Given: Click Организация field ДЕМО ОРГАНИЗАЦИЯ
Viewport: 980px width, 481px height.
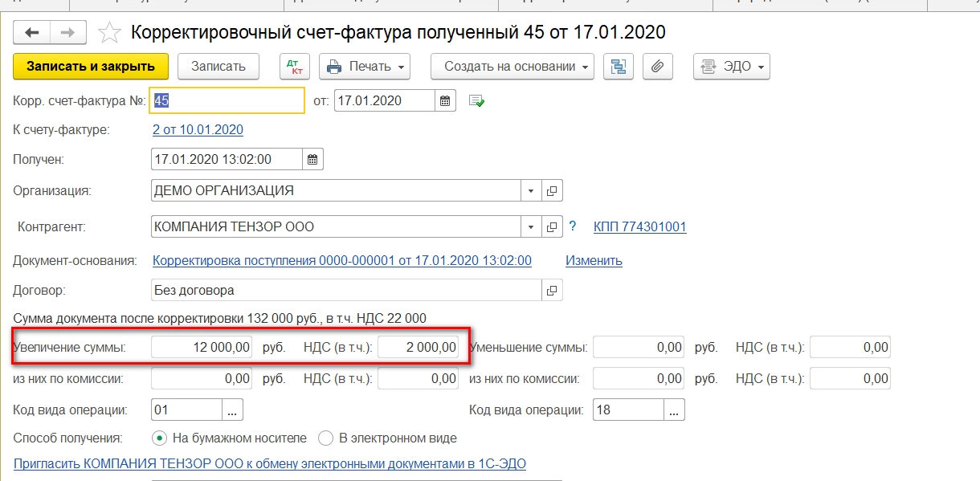Looking at the screenshot, I should coord(337,191).
